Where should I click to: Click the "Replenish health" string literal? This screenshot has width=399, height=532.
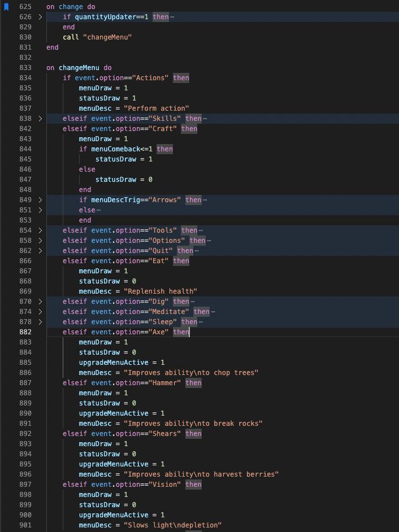(160, 291)
